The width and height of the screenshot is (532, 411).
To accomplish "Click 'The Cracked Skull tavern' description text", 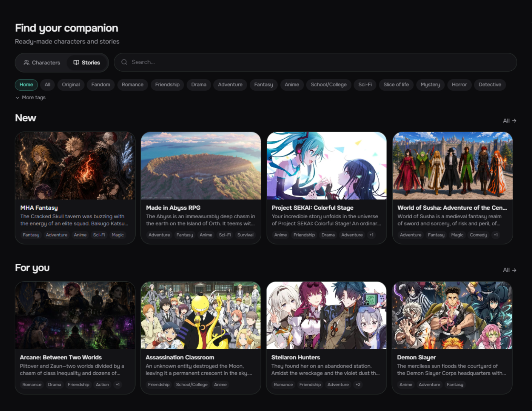I will pyautogui.click(x=74, y=220).
